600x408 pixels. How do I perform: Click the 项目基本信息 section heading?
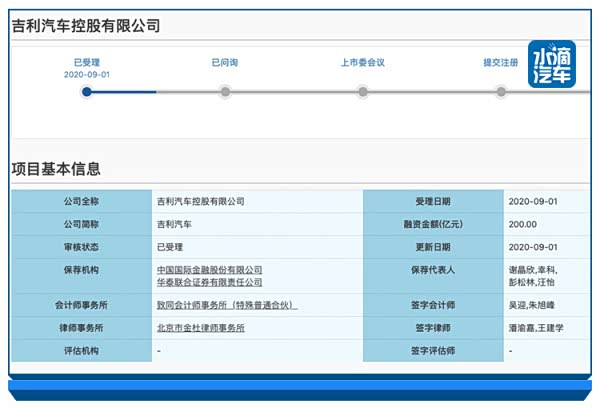tap(56, 169)
